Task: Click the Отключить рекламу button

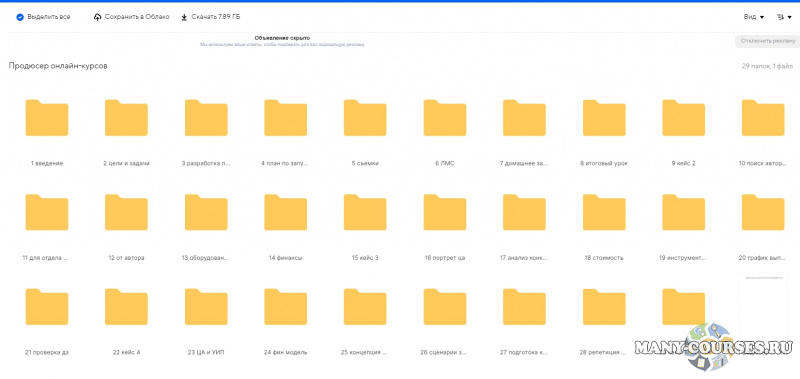Action: [x=767, y=41]
